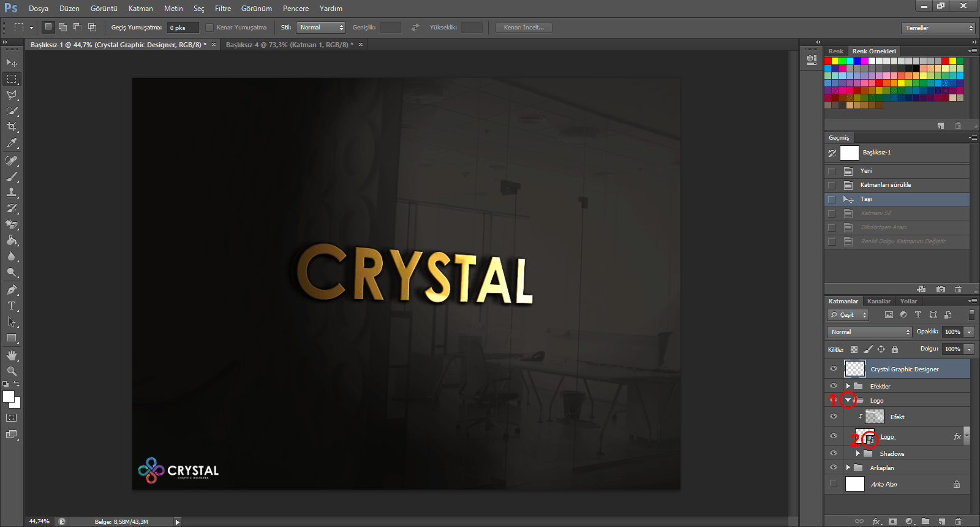This screenshot has height=527, width=980.
Task: Select the Move tool
Action: point(12,63)
